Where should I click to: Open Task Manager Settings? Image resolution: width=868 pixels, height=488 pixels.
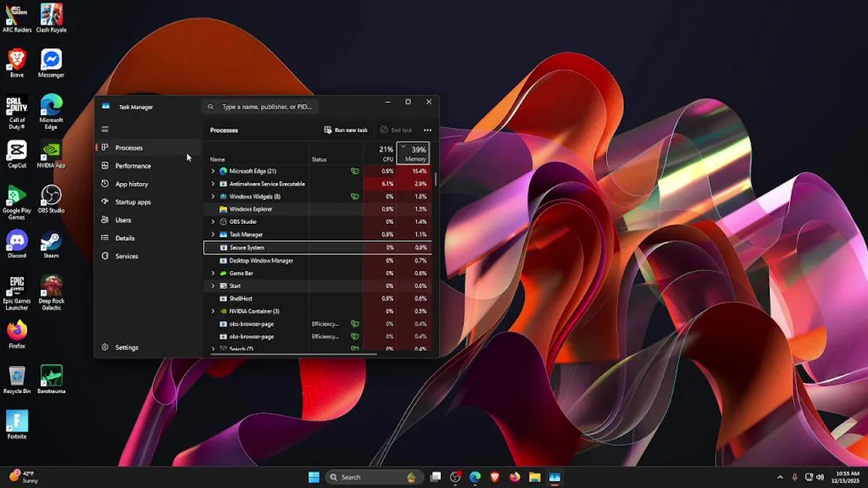click(x=147, y=347)
